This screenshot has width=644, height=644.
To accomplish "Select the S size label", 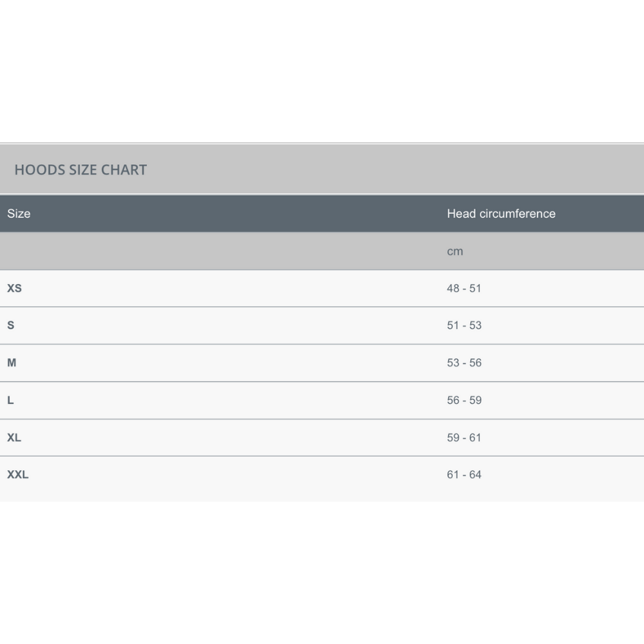I will [10, 325].
